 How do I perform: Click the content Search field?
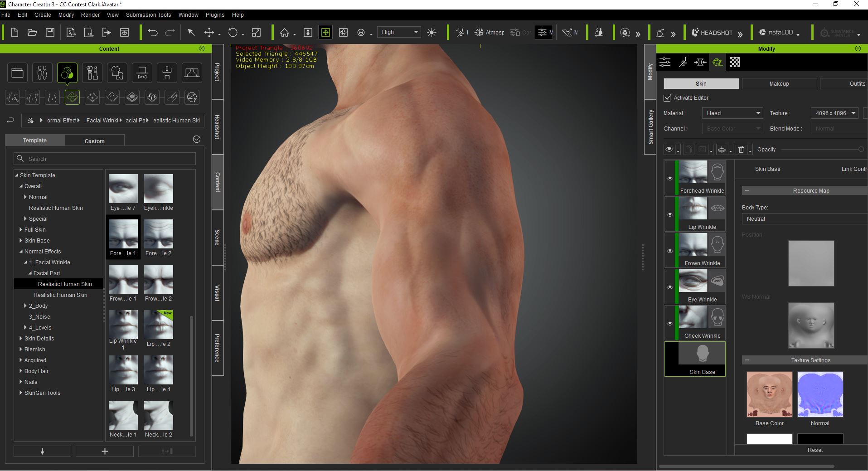[x=105, y=159]
